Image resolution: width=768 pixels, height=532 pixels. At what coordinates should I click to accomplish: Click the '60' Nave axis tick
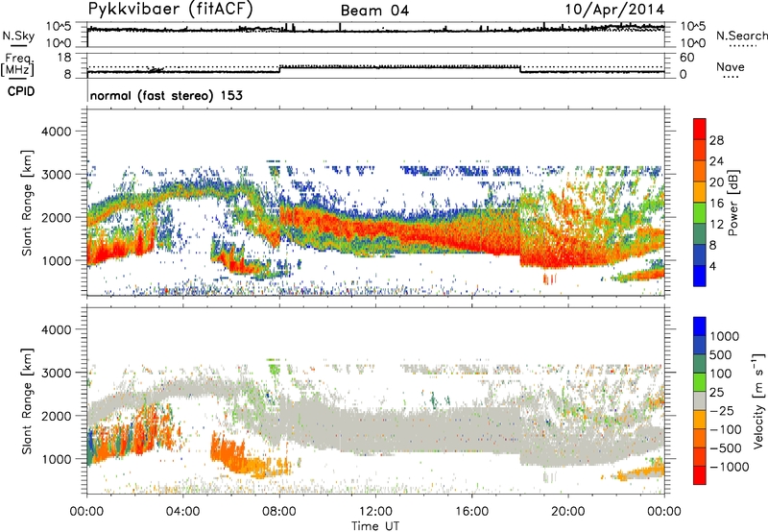[x=686, y=58]
